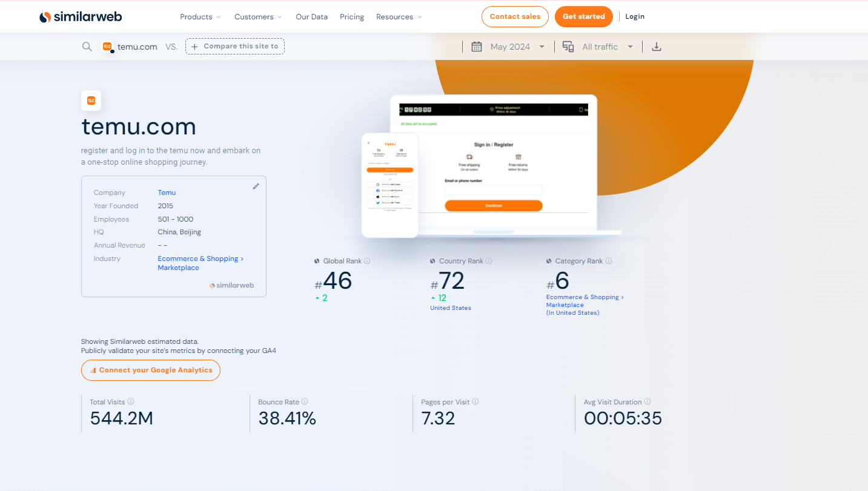Click the globe icon beside Global Rank

[317, 262]
